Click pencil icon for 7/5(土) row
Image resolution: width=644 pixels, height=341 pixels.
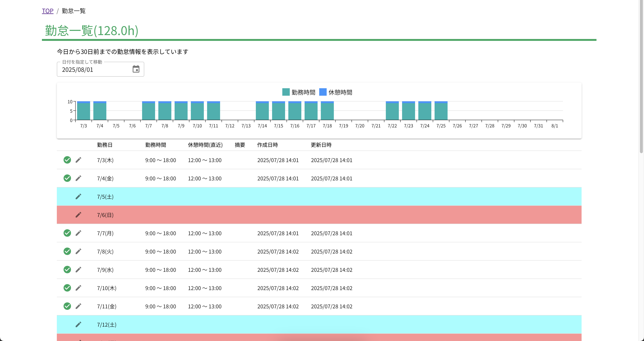(x=78, y=196)
